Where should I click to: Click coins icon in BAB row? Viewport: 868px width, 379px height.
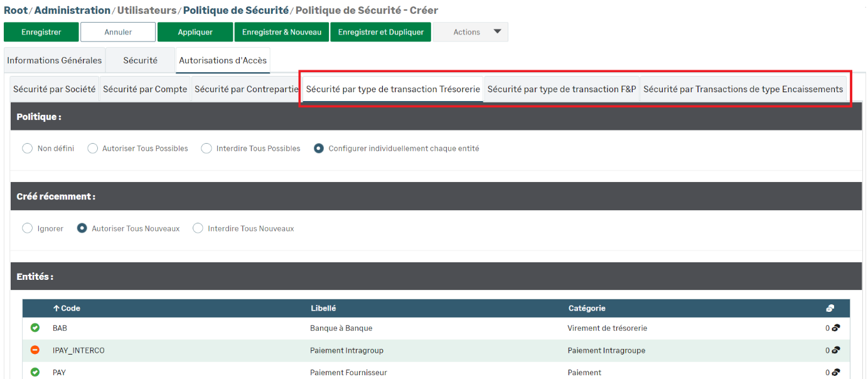pyautogui.click(x=836, y=328)
